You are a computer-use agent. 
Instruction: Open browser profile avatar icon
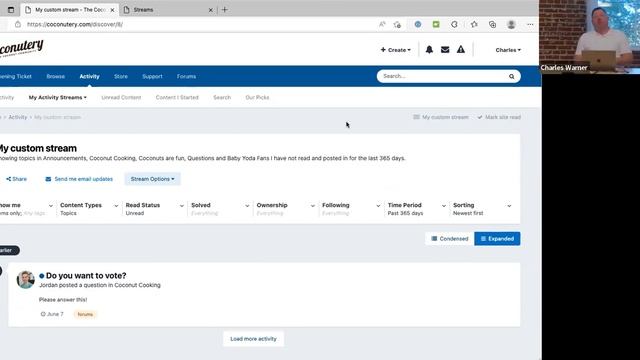511,24
